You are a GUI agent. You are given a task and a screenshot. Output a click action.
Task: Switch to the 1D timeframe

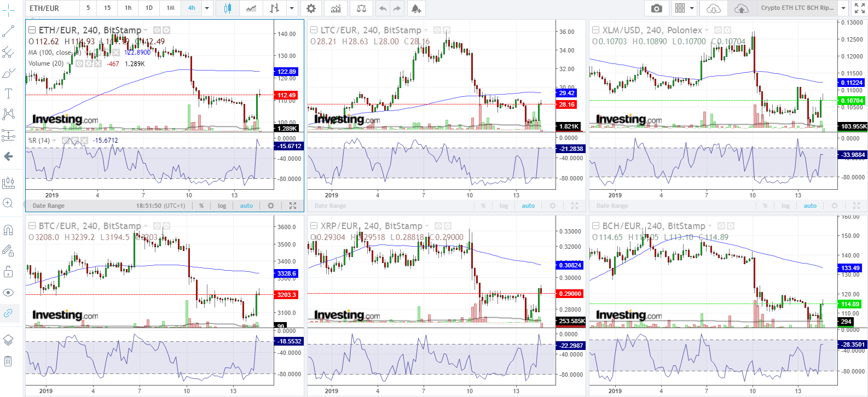click(149, 8)
